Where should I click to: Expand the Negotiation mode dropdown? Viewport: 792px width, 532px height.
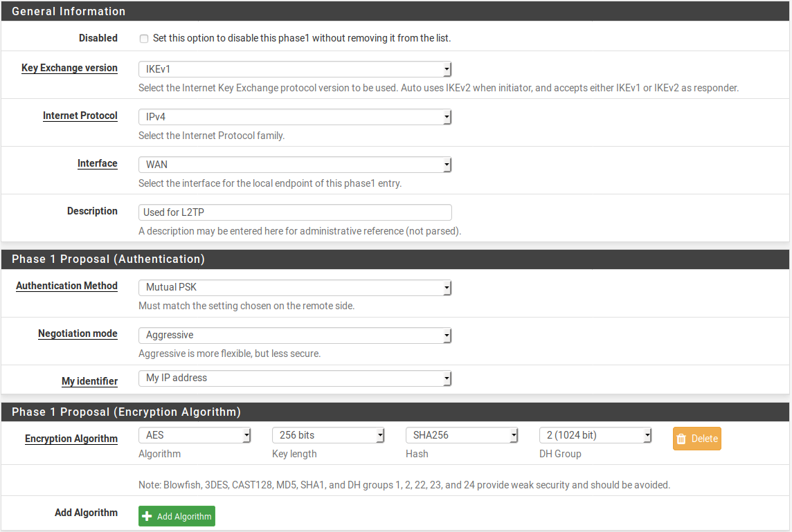pyautogui.click(x=295, y=335)
